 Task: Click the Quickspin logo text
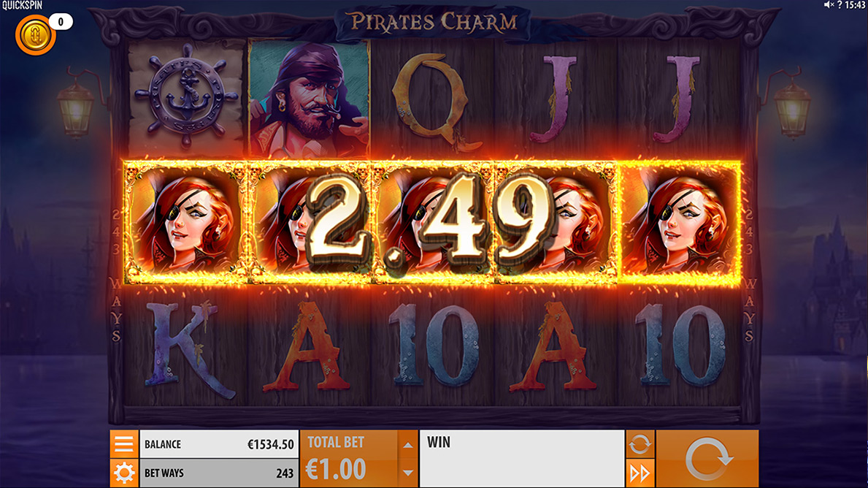tap(22, 6)
